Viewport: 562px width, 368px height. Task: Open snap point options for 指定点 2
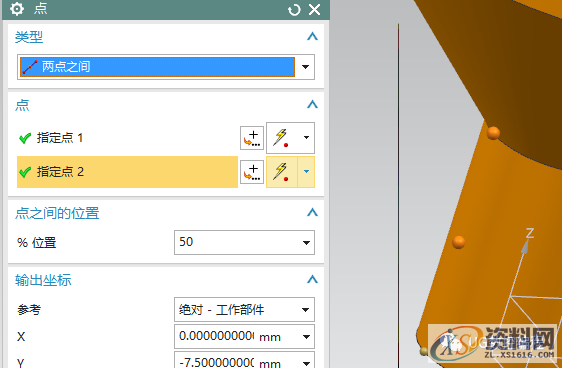pos(306,172)
